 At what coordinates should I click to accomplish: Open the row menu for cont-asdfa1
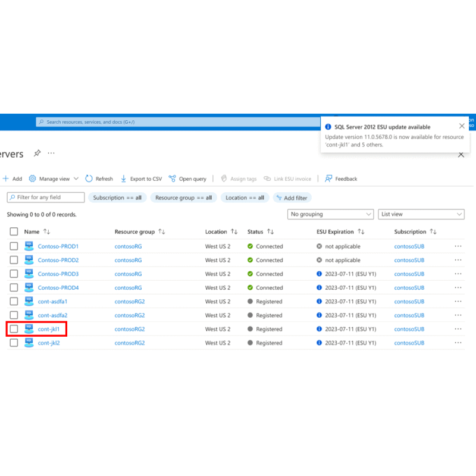click(458, 302)
